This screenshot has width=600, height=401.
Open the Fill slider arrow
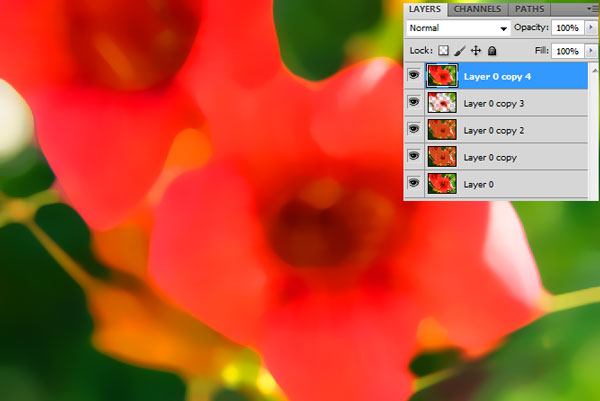(591, 51)
